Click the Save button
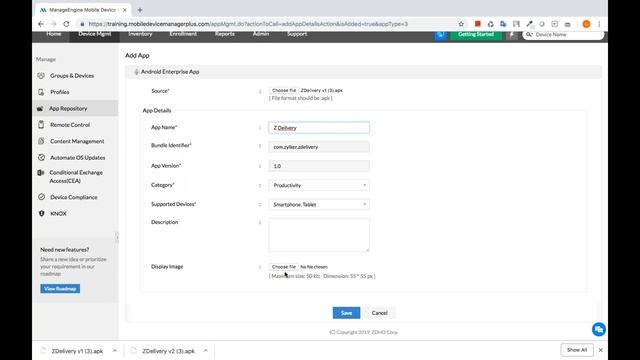This screenshot has width=640, height=360. (346, 313)
